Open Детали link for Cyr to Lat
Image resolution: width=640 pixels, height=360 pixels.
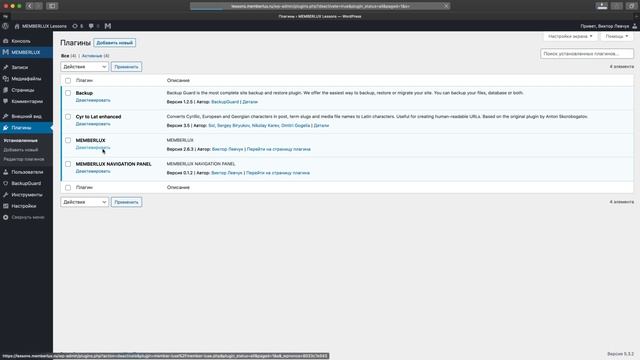tap(321, 126)
